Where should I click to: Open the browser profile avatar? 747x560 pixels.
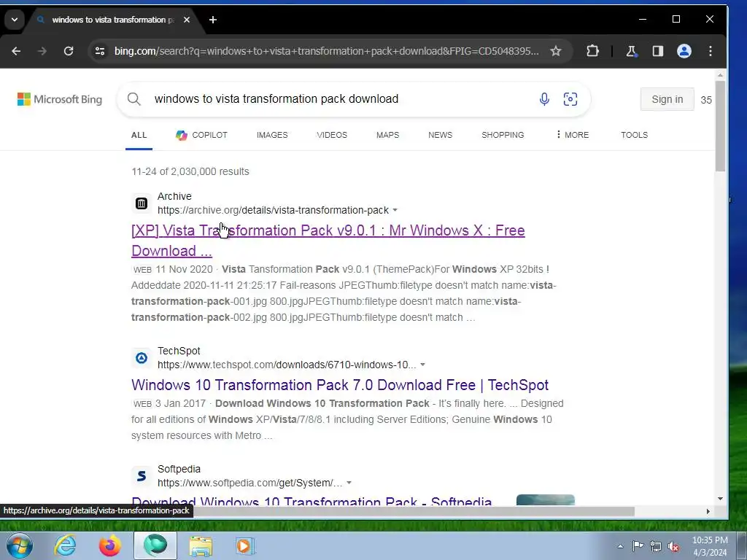[684, 51]
